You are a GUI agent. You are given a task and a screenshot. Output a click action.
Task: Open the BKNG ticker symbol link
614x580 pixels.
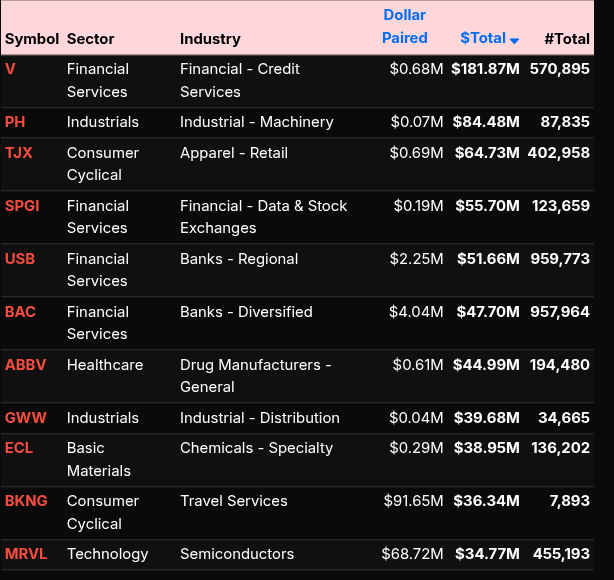coord(26,501)
